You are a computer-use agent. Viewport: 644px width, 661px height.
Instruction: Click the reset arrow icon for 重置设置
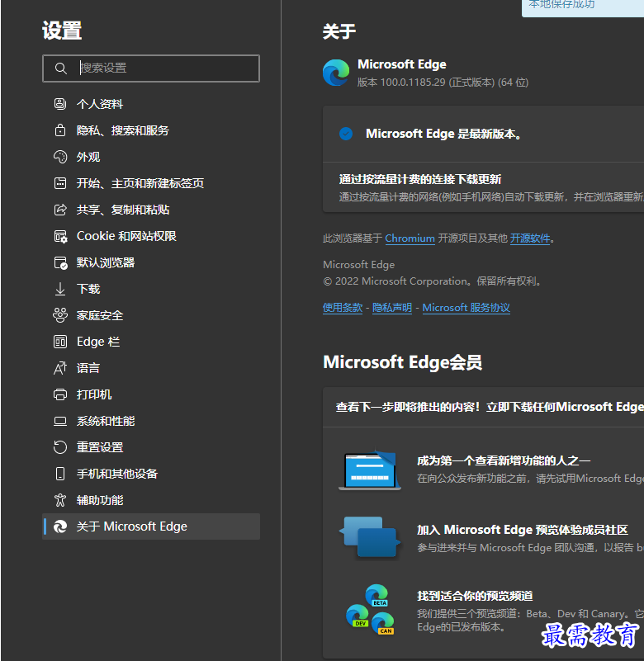tap(60, 447)
